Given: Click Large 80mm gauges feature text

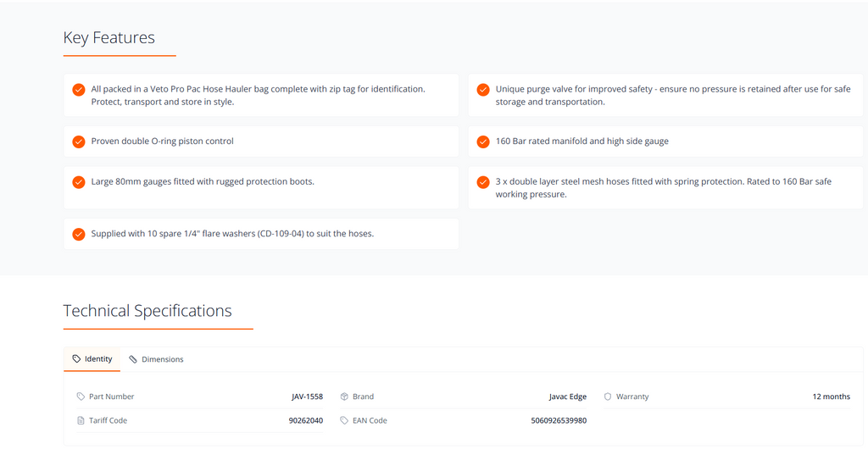Looking at the screenshot, I should click(x=203, y=181).
